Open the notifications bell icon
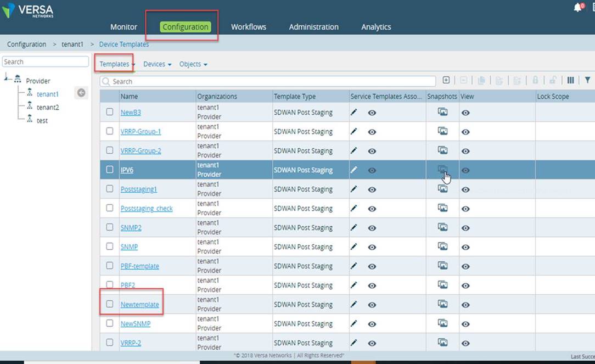 point(577,7)
